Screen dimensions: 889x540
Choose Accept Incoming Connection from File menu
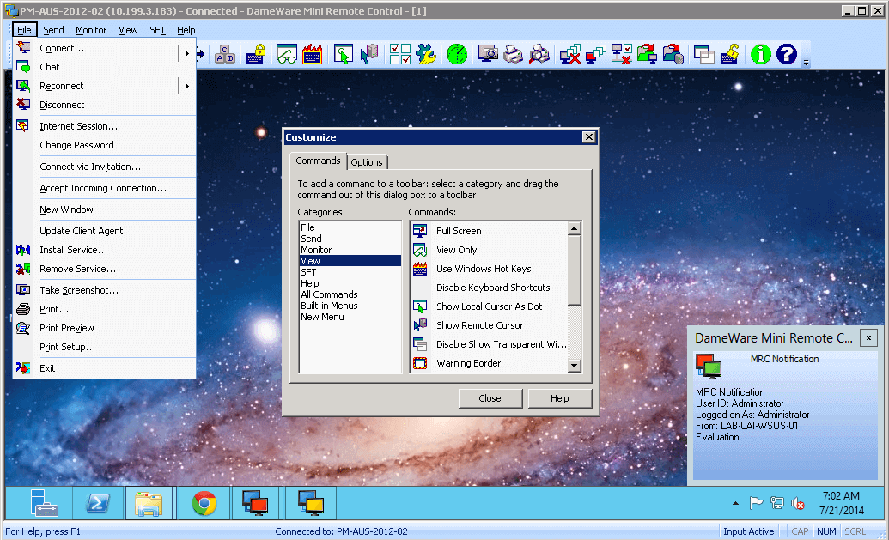pyautogui.click(x=104, y=188)
